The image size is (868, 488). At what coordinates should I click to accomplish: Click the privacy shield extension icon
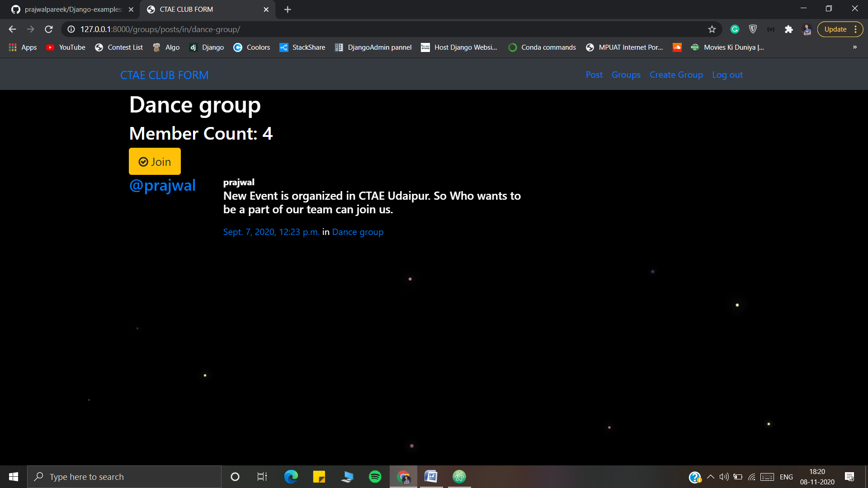(x=753, y=29)
